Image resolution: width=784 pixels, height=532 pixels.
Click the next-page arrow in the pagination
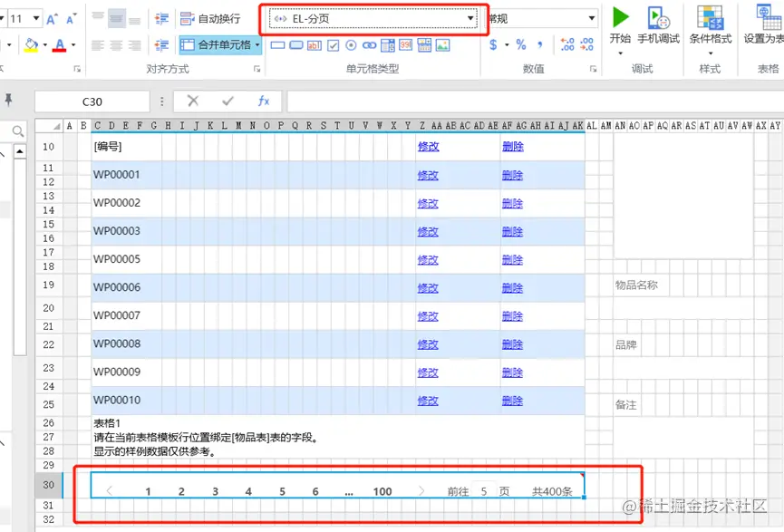pos(421,491)
